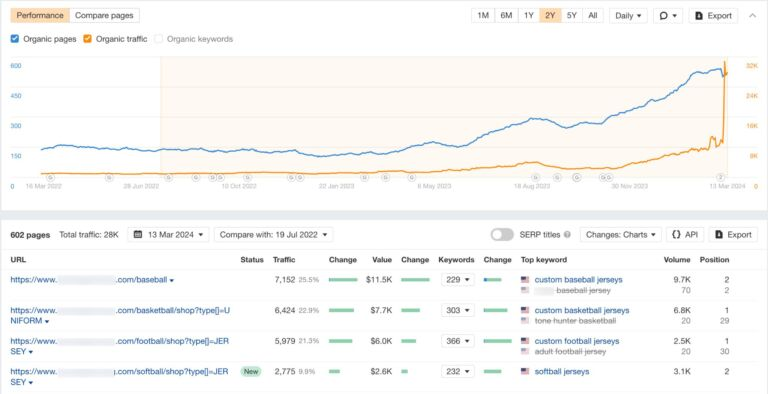Click the 6,424 traffic value

click(285, 310)
